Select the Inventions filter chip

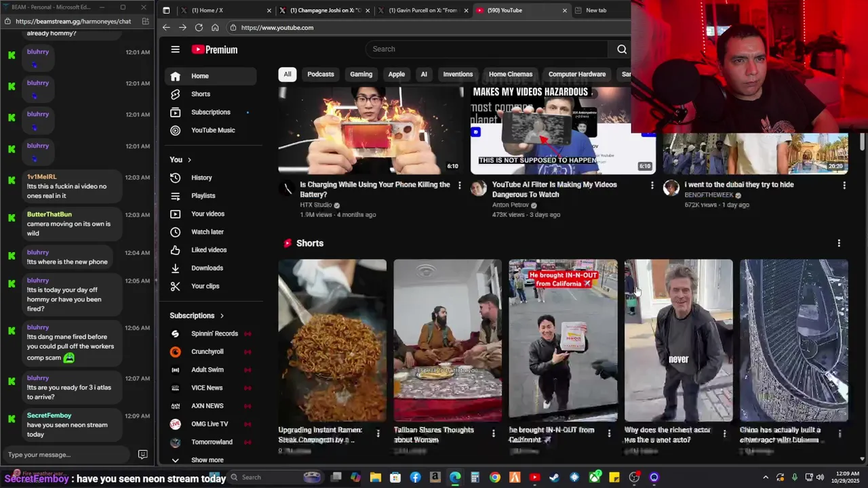[x=458, y=75]
